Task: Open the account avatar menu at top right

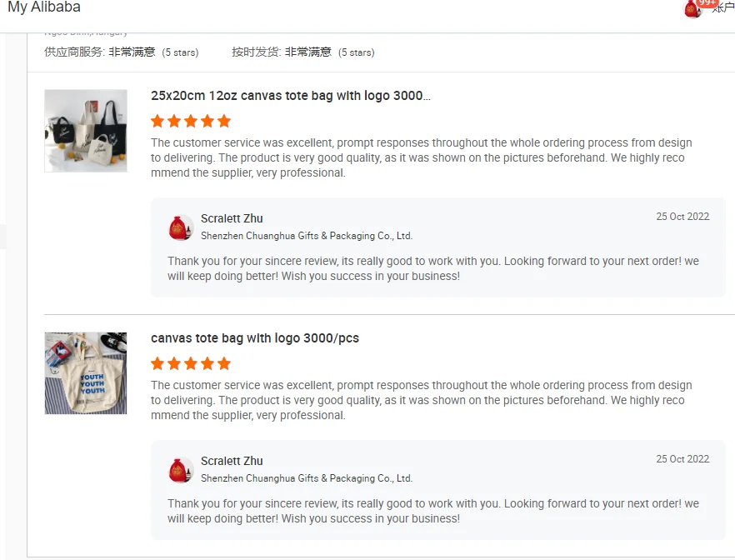Action: point(690,10)
